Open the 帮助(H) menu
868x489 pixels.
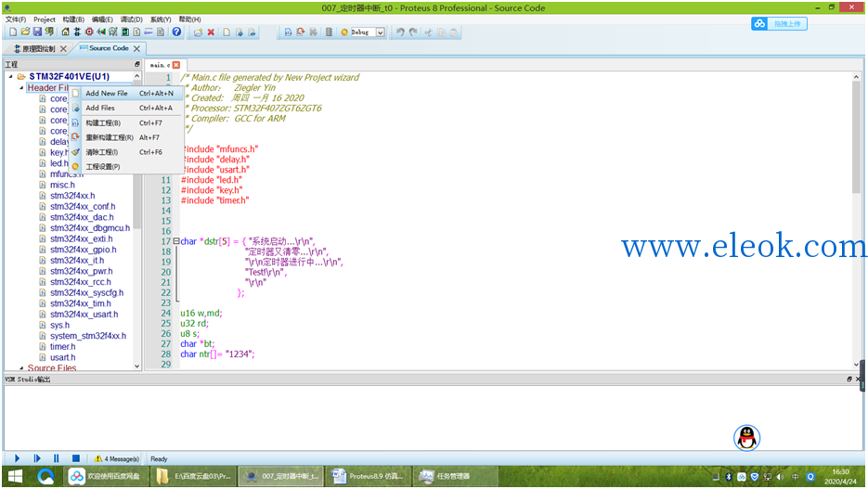pos(189,19)
